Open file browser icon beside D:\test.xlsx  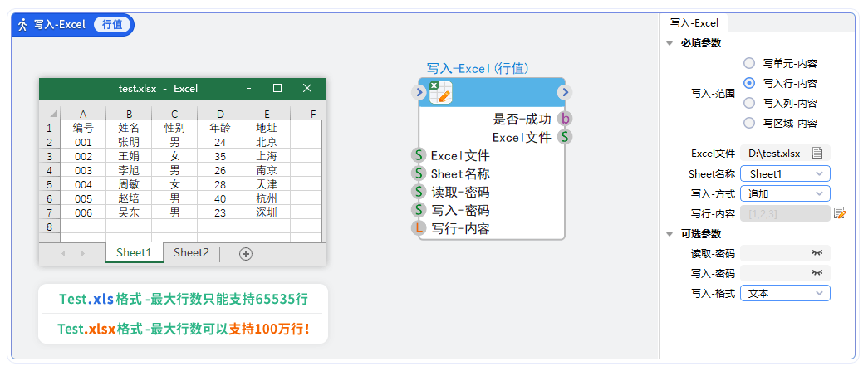[x=817, y=153]
